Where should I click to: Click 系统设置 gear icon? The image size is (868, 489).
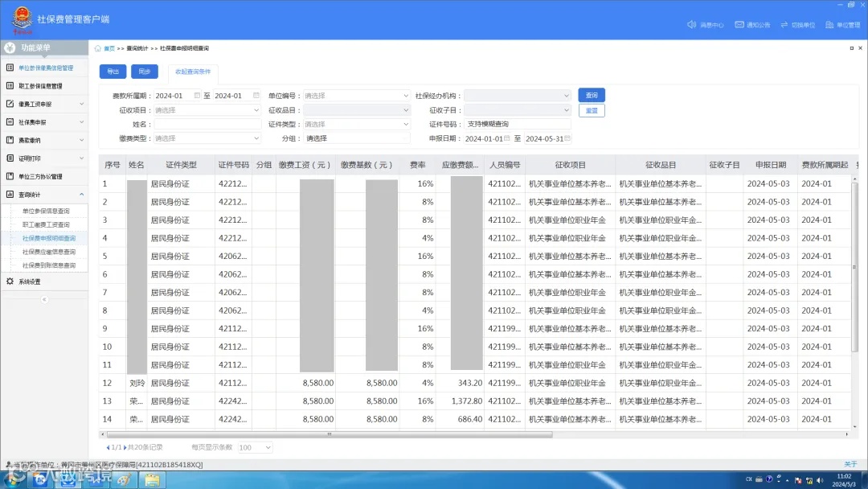(x=10, y=281)
